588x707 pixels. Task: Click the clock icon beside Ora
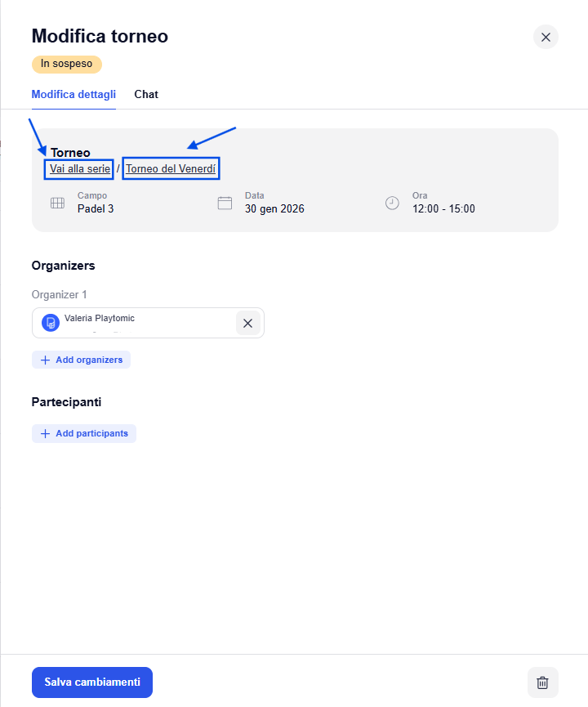392,203
